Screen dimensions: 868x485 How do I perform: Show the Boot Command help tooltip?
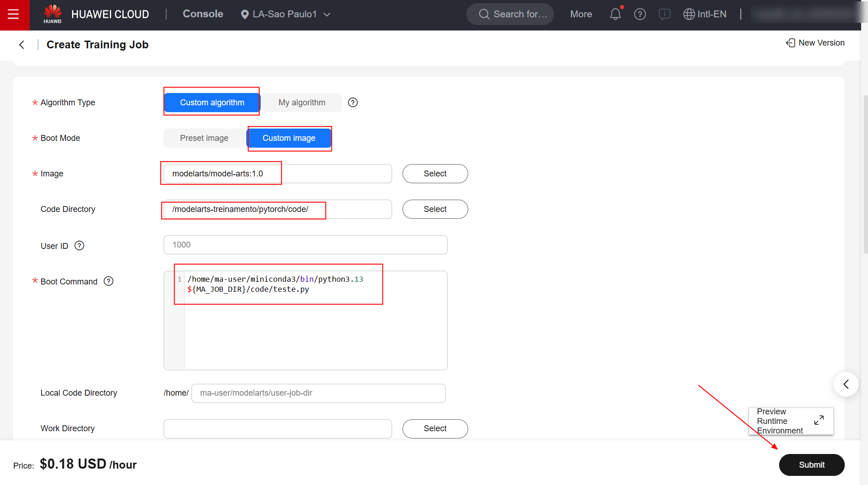[x=108, y=281]
